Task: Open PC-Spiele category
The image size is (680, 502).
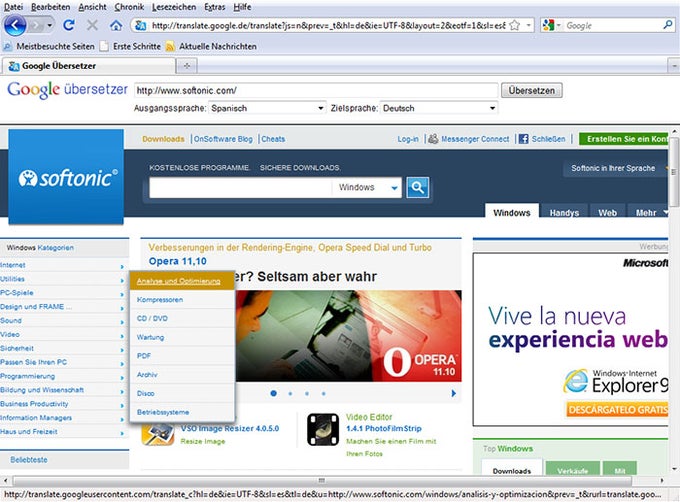Action: coord(16,293)
